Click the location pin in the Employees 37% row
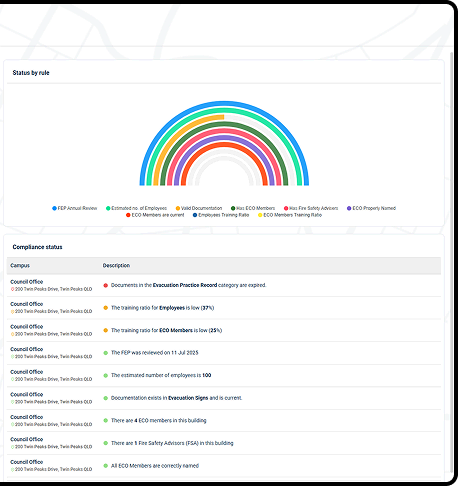The image size is (458, 486). pyautogui.click(x=12, y=312)
